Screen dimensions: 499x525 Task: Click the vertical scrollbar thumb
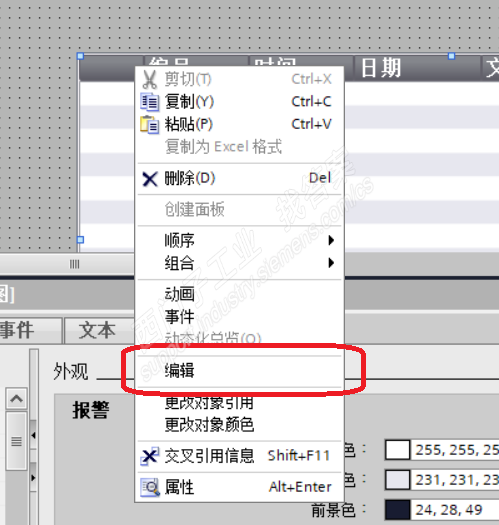[16, 441]
